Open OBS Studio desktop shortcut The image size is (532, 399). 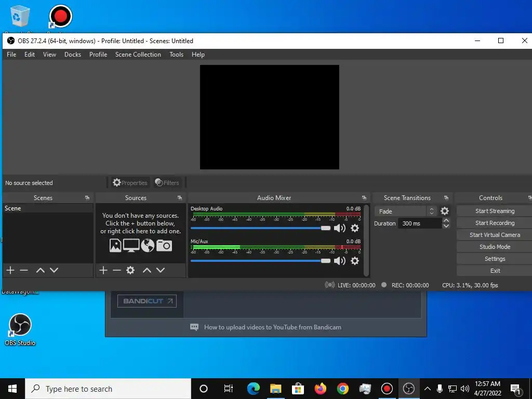click(20, 329)
